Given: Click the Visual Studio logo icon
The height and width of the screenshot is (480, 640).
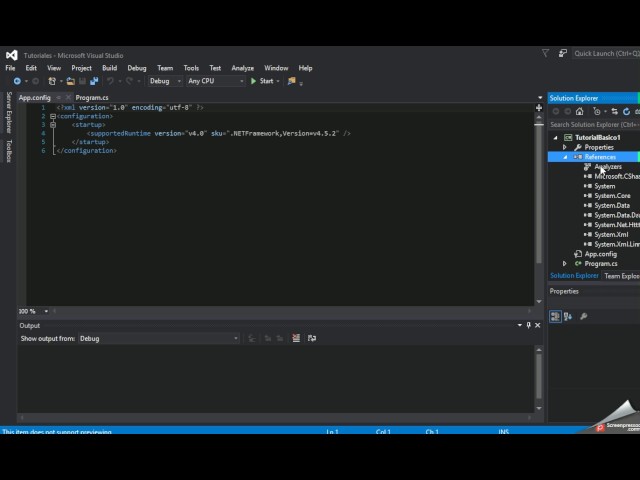Looking at the screenshot, I should click(12, 55).
